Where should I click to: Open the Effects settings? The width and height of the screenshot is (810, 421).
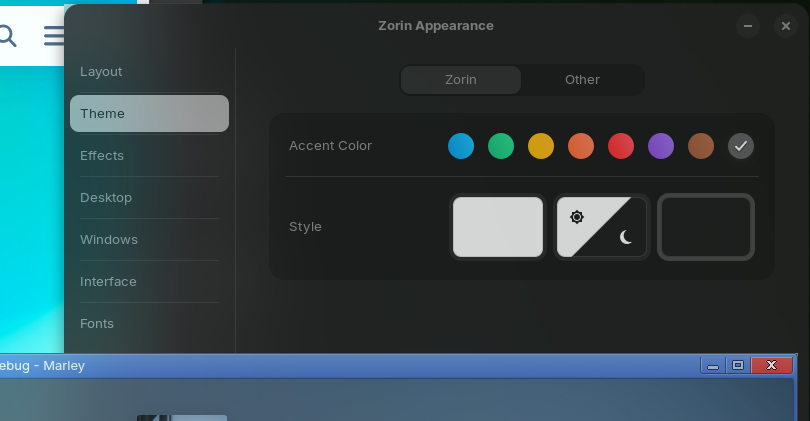click(102, 156)
